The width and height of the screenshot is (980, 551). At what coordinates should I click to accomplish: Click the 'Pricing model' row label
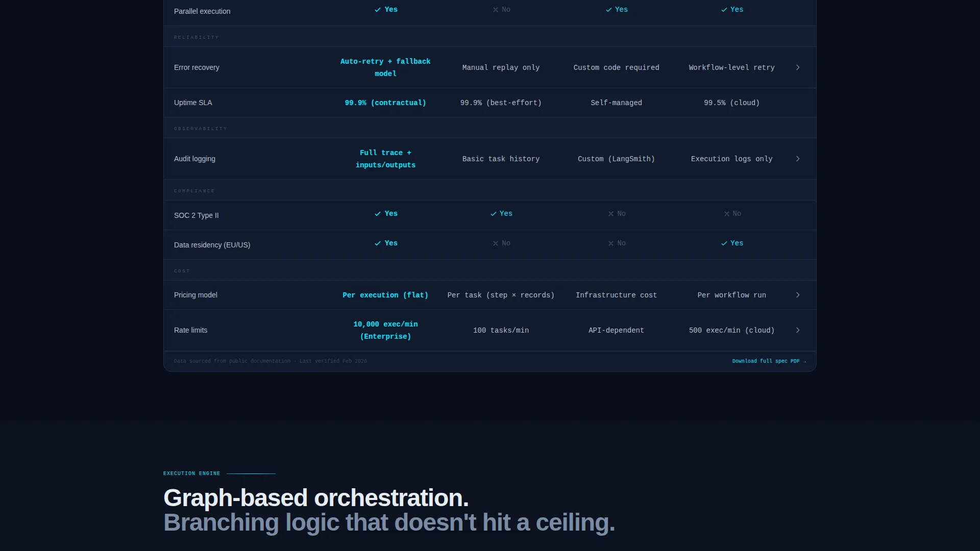195,295
